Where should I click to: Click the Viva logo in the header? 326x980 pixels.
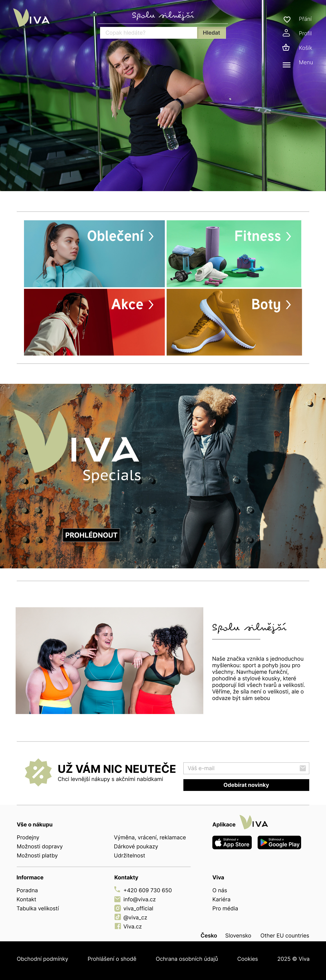click(31, 18)
